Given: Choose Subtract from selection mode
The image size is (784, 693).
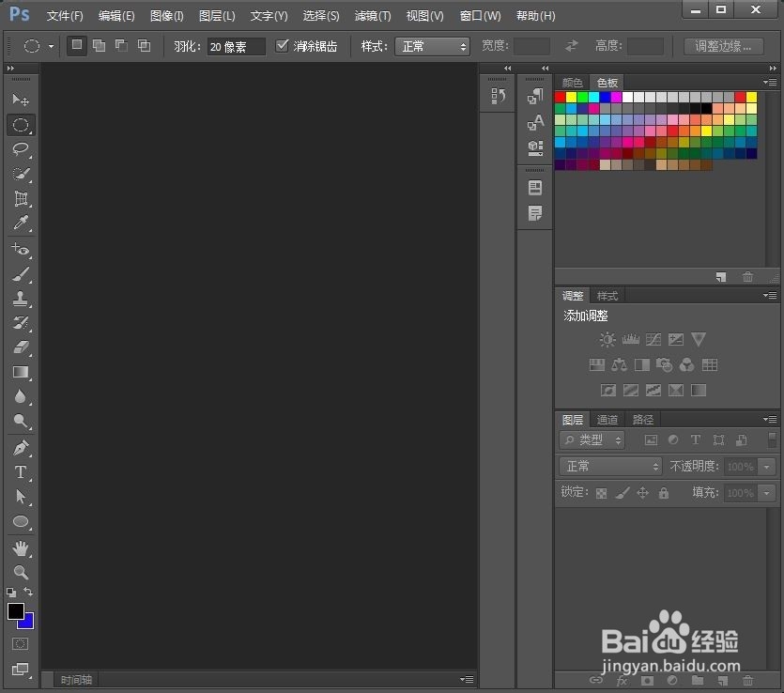Looking at the screenshot, I should click(x=121, y=46).
